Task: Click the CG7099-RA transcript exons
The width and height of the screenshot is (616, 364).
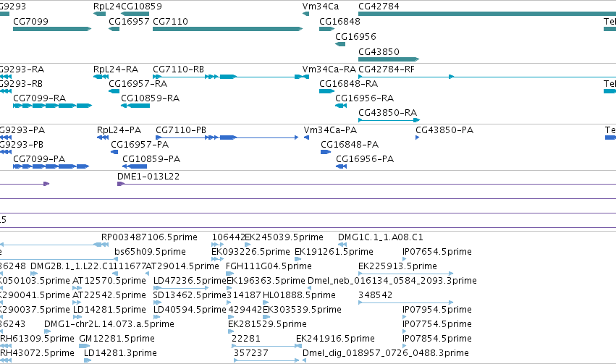Action: 52,106
